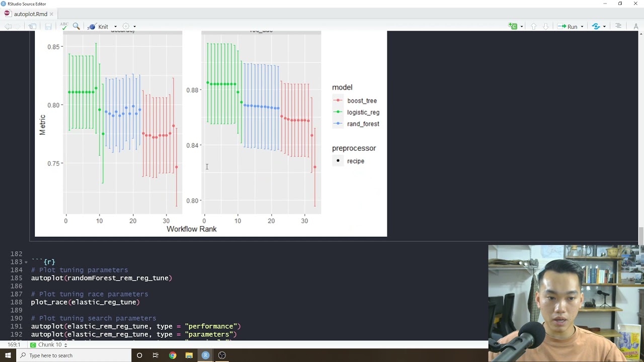Go back to previous source location
Viewport: 644px width, 362px height.
point(8,26)
